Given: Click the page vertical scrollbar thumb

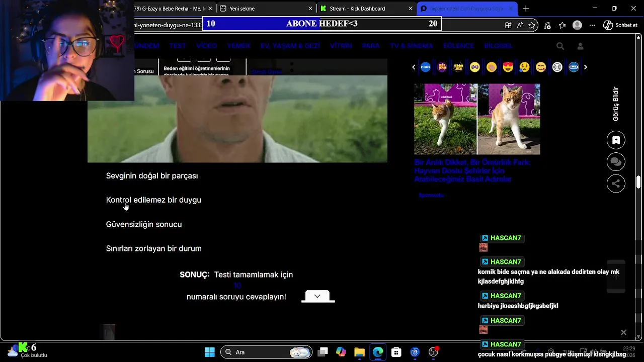Looking at the screenshot, I should pyautogui.click(x=638, y=182).
